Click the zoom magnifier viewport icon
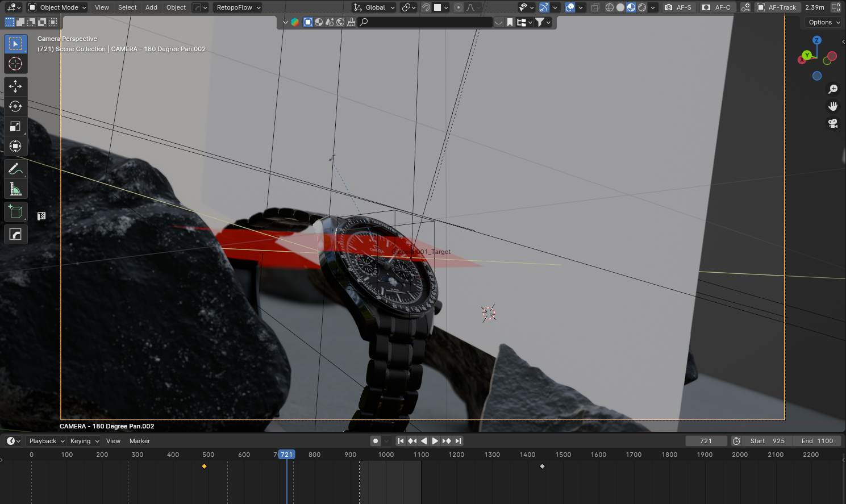Screen dimensions: 846x504 coord(833,89)
